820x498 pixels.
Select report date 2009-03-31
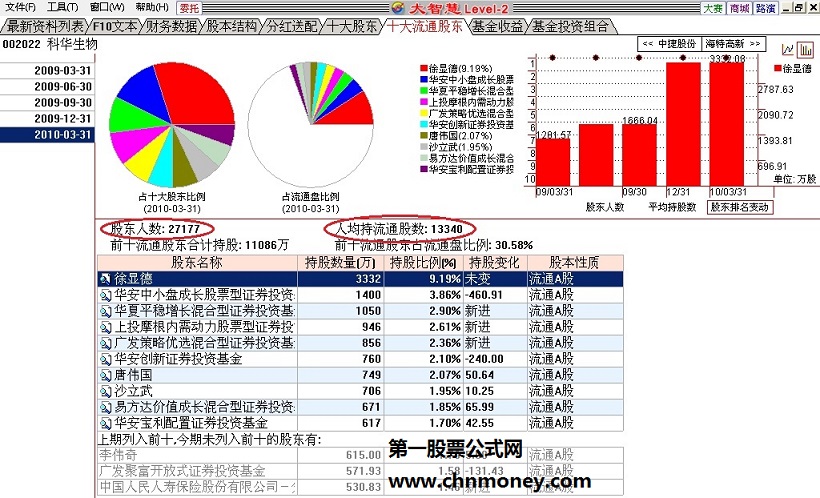click(47, 71)
